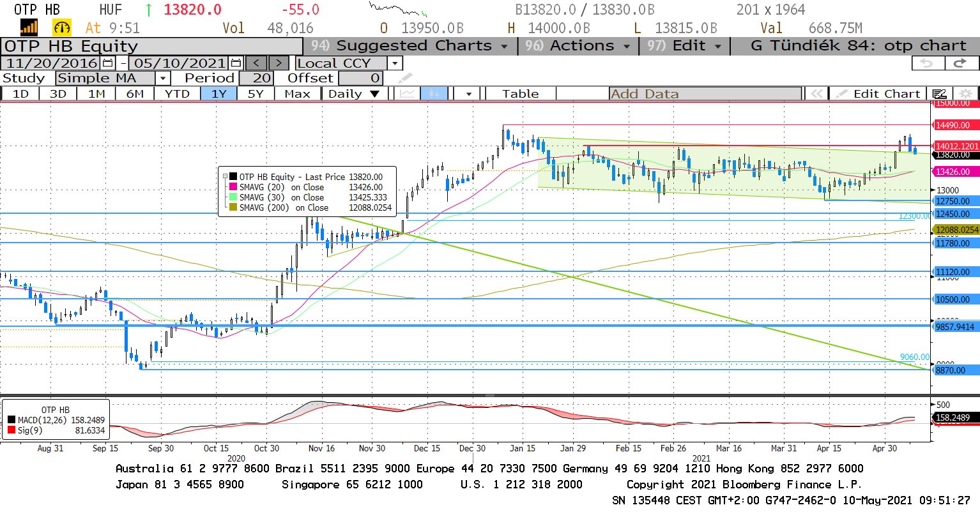
Task: Select the YTD period
Action: pyautogui.click(x=177, y=94)
